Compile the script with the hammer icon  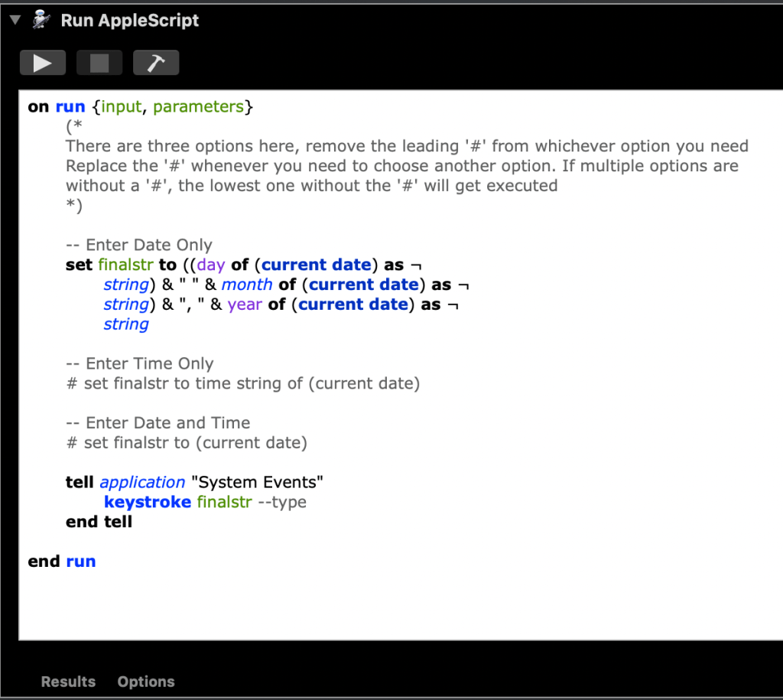[x=156, y=62]
